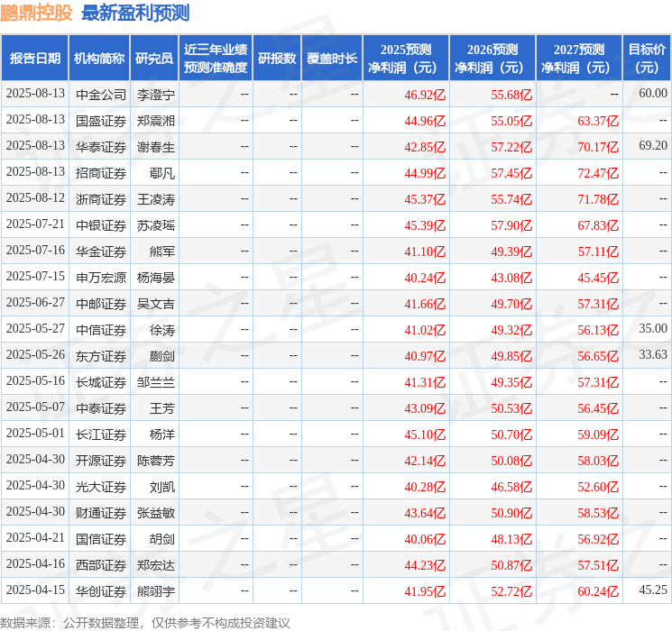Click the 2026预测净利润 column header
The image size is (672, 631).
(x=492, y=59)
